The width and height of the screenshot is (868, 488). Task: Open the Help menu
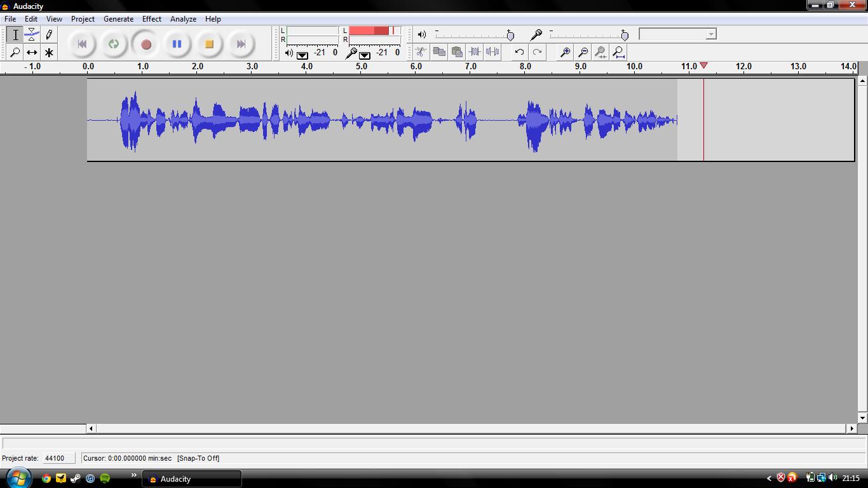tap(213, 19)
